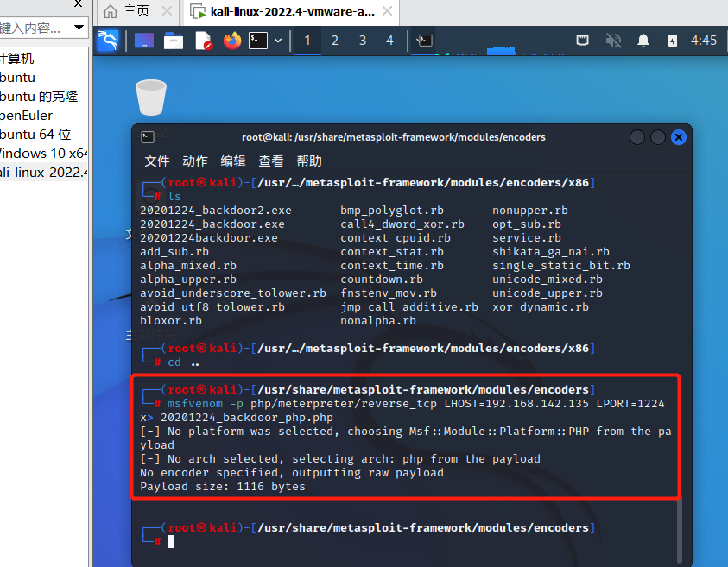The width and height of the screenshot is (728, 567).
Task: Open the 查看 menu in terminal
Action: 271,161
